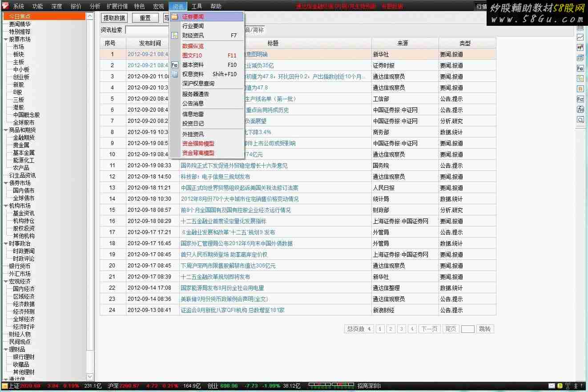Screen dimensions: 588x392
Task: Click the sidebar scrollbar up arrow
Action: click(x=90, y=16)
